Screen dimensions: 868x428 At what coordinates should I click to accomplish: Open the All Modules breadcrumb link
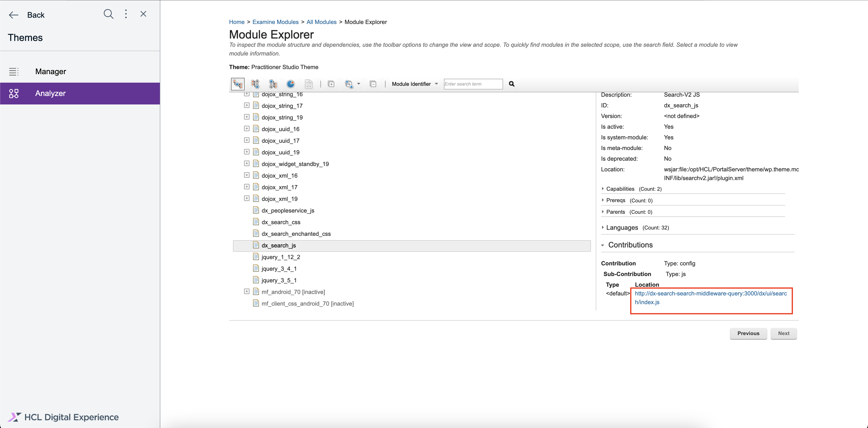(x=321, y=22)
